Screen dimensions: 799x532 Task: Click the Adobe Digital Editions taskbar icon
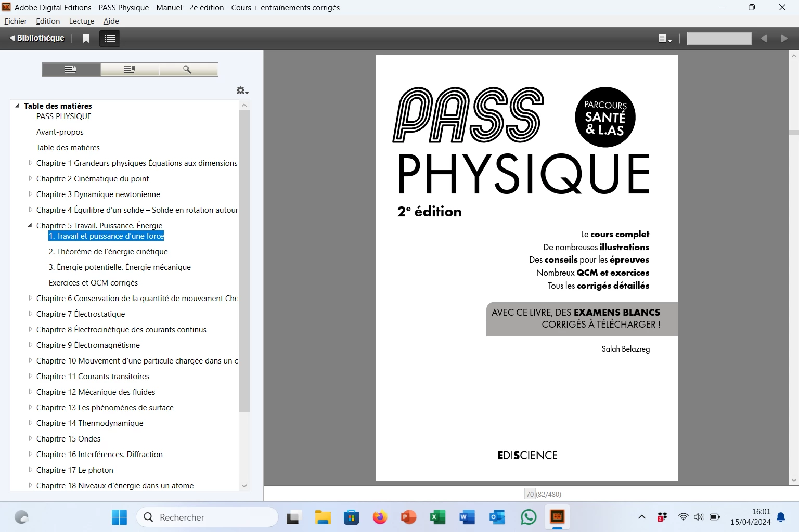(557, 517)
